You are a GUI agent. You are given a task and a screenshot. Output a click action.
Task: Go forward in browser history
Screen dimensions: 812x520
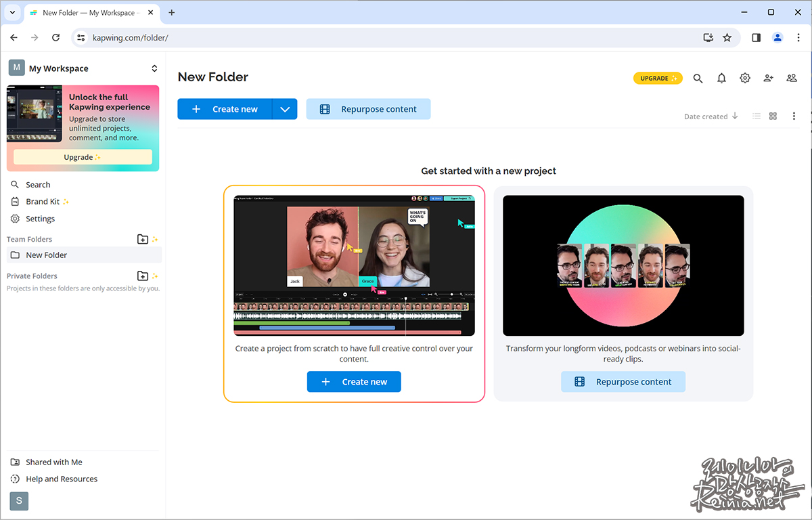35,38
